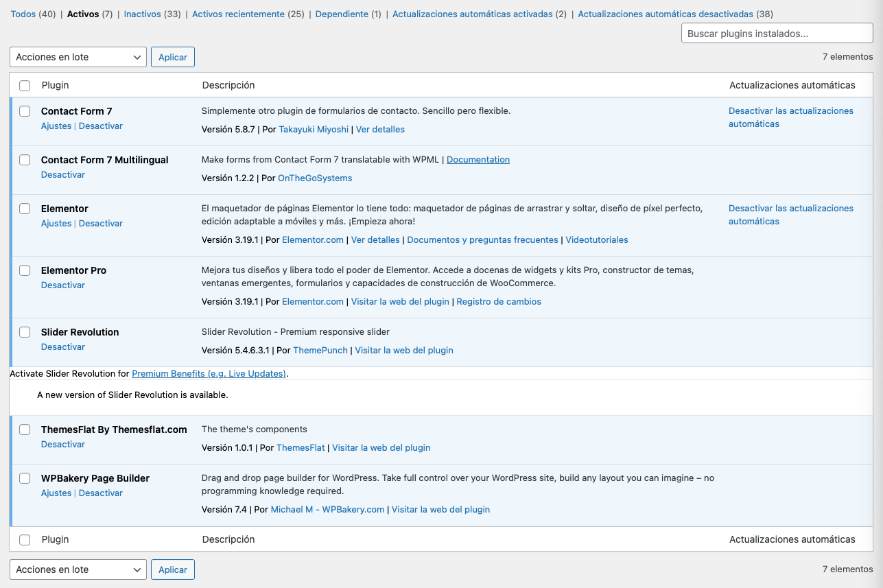
Task: Click Ver detalles for Elementor
Action: 375,240
